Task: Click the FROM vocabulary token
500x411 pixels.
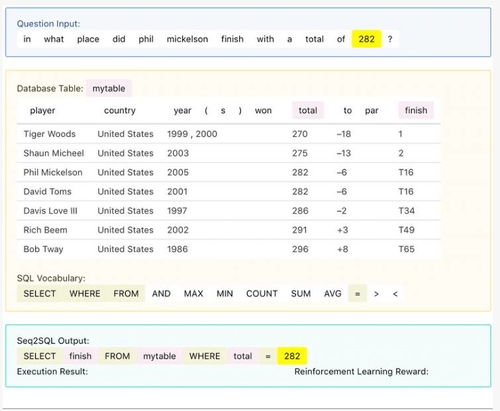Action: tap(126, 294)
